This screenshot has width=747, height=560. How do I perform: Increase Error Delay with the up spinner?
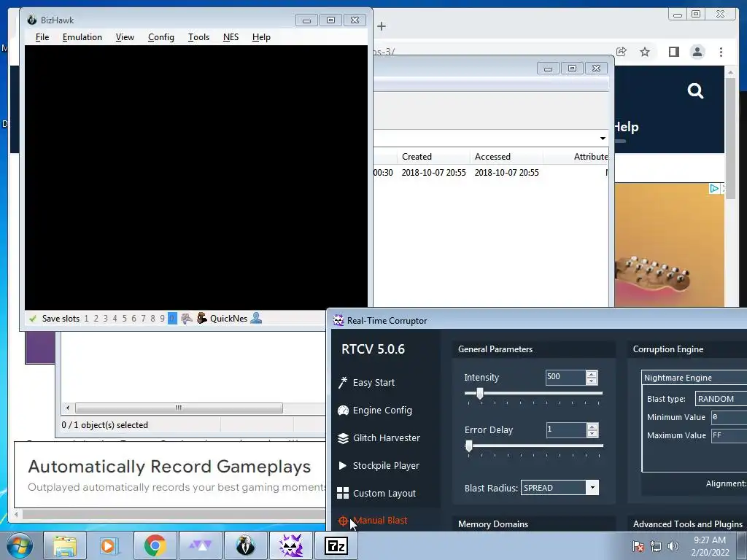click(x=592, y=427)
